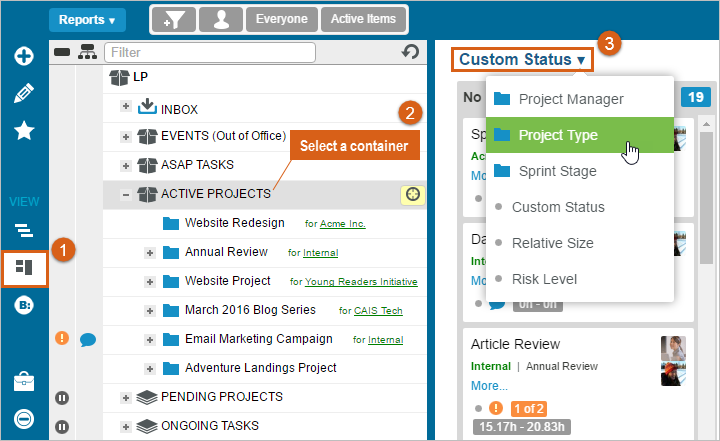Collapse the ACTIVE PROJECTS container
The image size is (720, 441).
point(126,194)
